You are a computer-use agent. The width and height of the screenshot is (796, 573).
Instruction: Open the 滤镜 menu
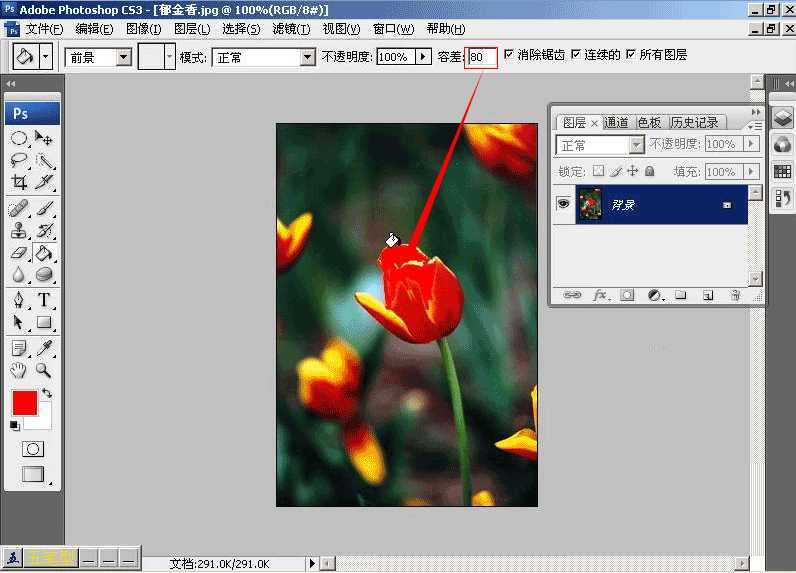pyautogui.click(x=290, y=29)
